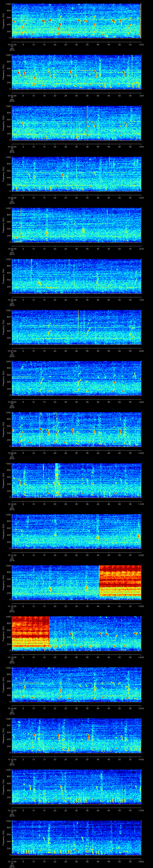Click the '10:10:00' time axis label
This screenshot has height=868, width=153.
pyautogui.click(x=12, y=504)
